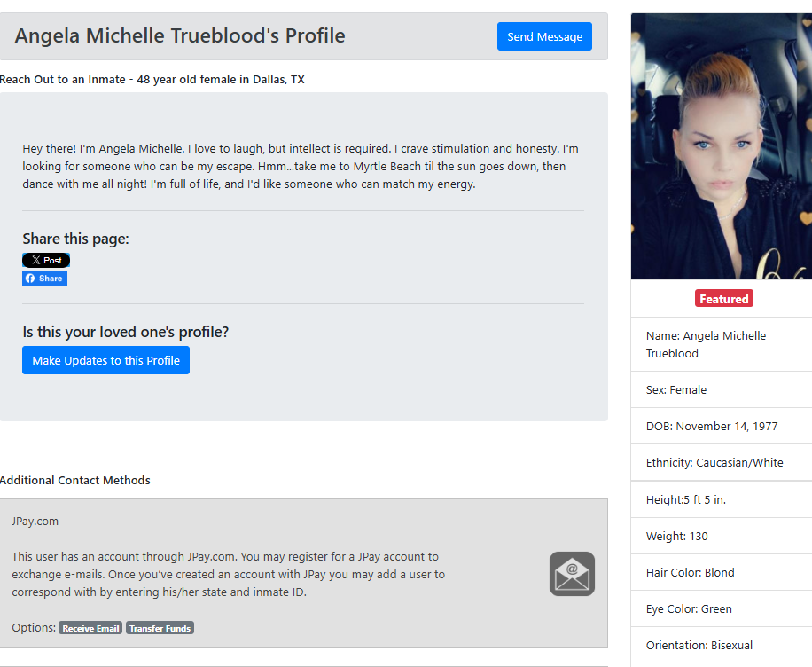Viewport: 812px width, 667px height.
Task: Click Make Updates to this Profile
Action: (x=105, y=360)
